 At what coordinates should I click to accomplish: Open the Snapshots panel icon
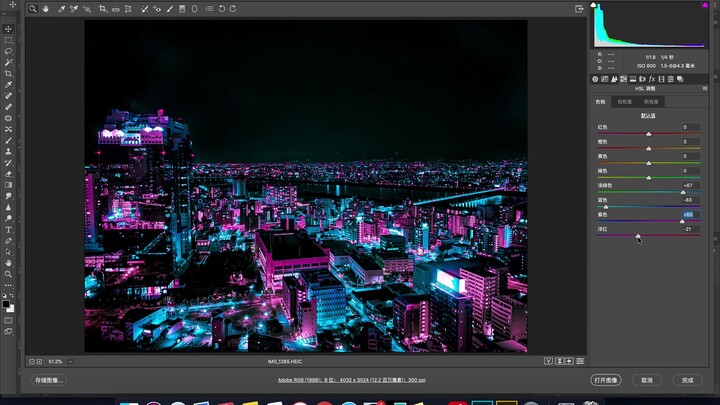(681, 79)
